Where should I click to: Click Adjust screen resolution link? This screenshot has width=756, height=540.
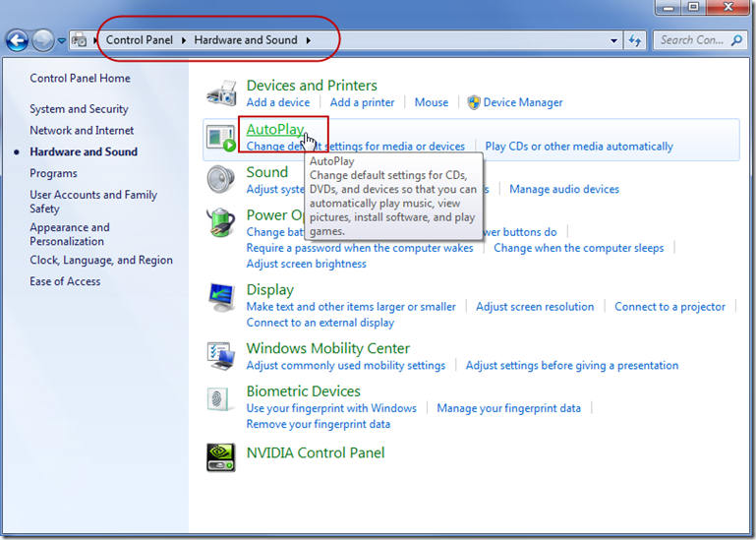point(535,307)
